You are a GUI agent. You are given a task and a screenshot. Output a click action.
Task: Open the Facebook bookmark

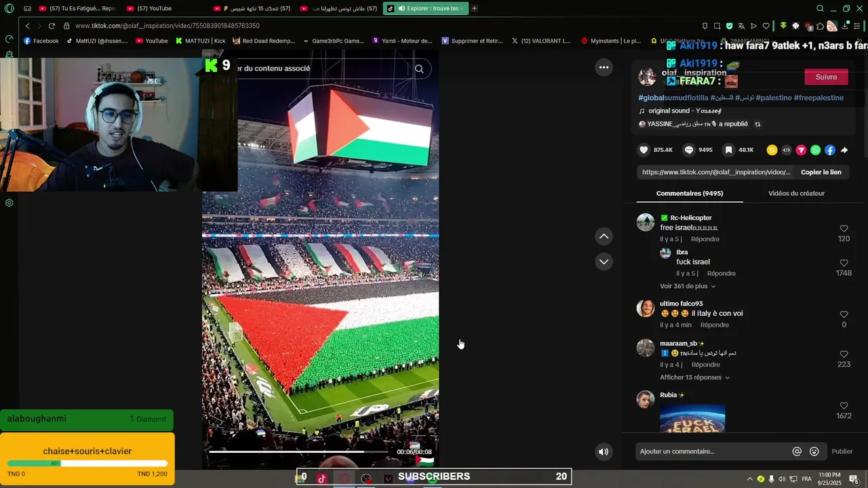tap(41, 41)
